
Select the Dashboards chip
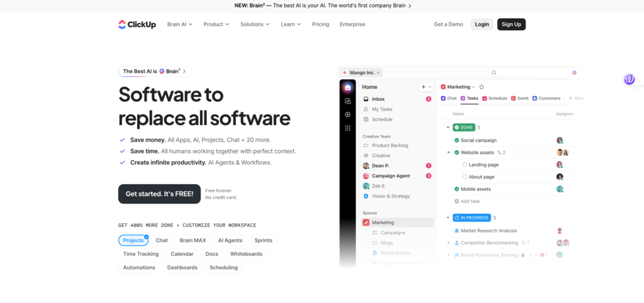182,267
